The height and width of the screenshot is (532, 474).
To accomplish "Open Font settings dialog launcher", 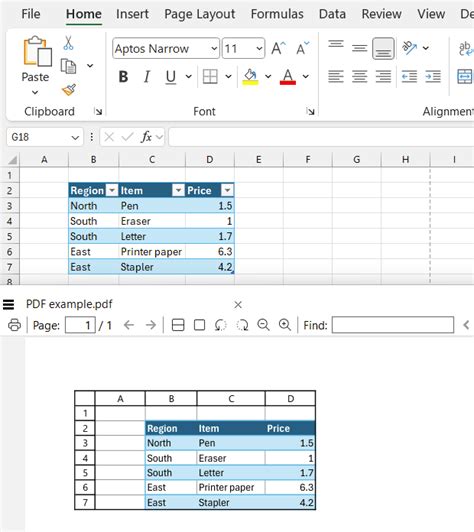I will pos(310,111).
